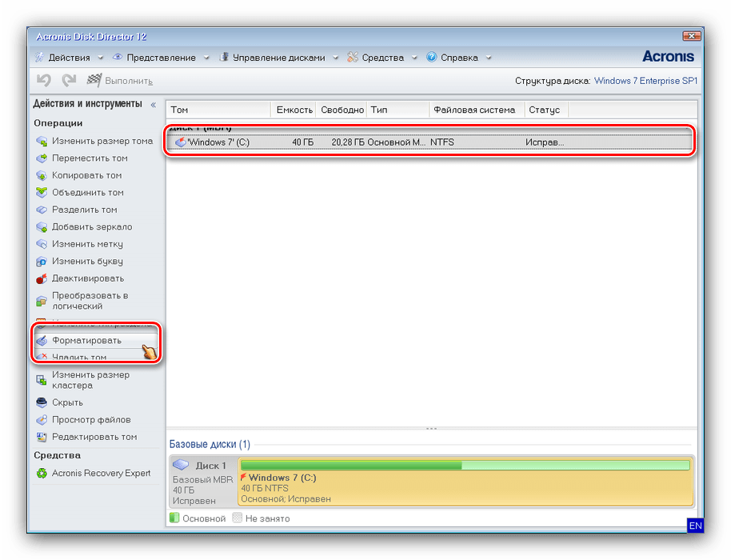Click the Изменить метку icon
Image resolution: width=731 pixels, height=560 pixels.
click(x=42, y=244)
